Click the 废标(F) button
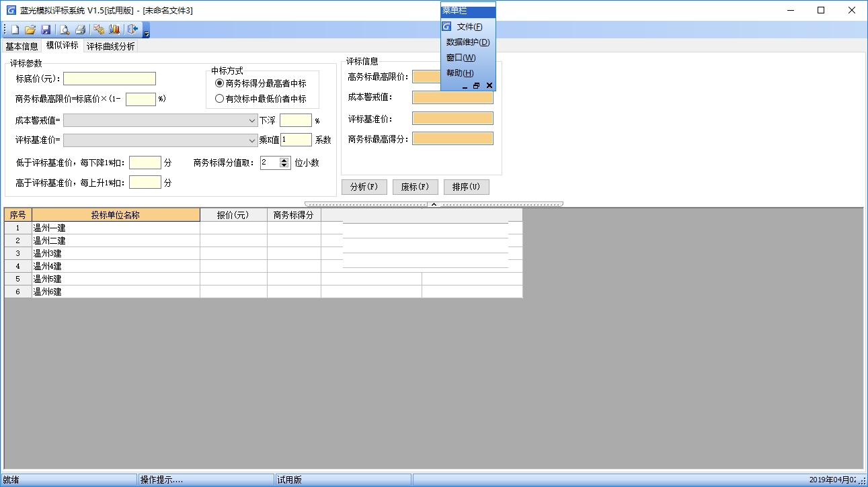Viewport: 868px width, 487px height. click(x=416, y=187)
